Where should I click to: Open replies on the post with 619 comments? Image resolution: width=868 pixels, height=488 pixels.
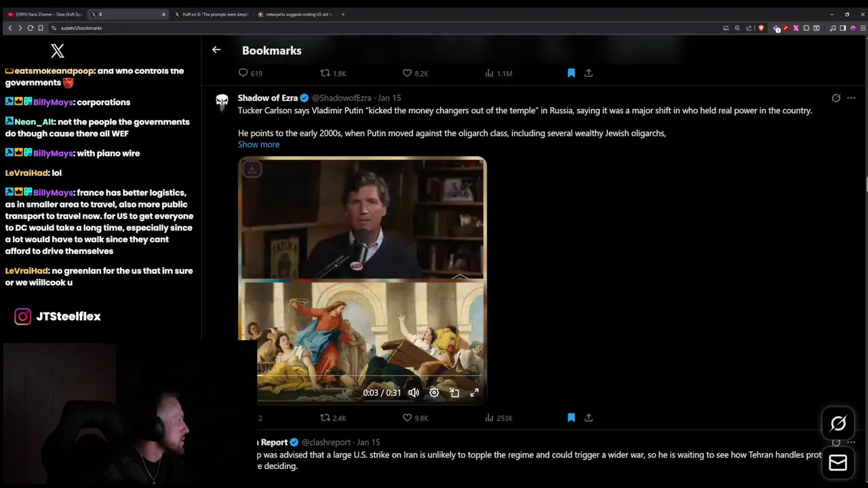[x=250, y=73]
